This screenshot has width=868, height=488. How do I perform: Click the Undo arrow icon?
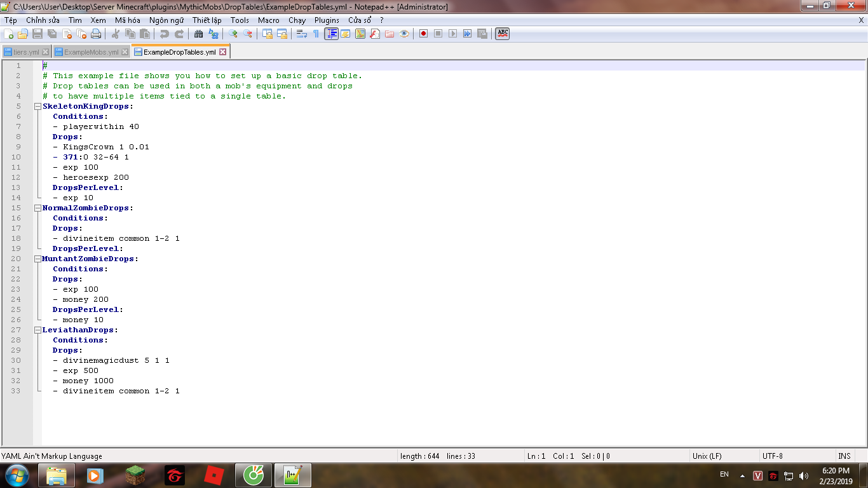pos(165,34)
